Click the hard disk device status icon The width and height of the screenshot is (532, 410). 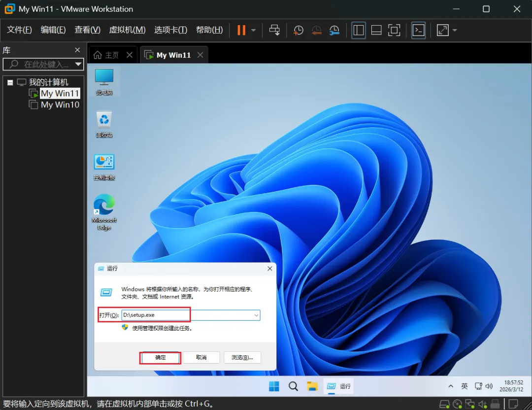[x=444, y=404]
